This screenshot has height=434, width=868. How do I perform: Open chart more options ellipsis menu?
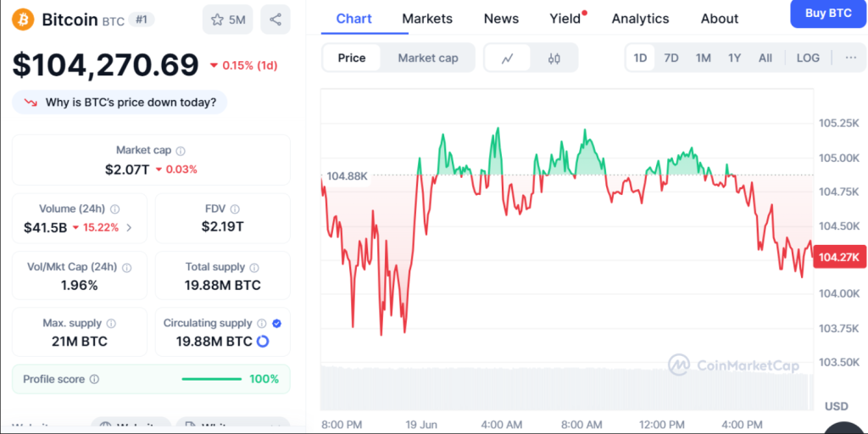coord(851,58)
